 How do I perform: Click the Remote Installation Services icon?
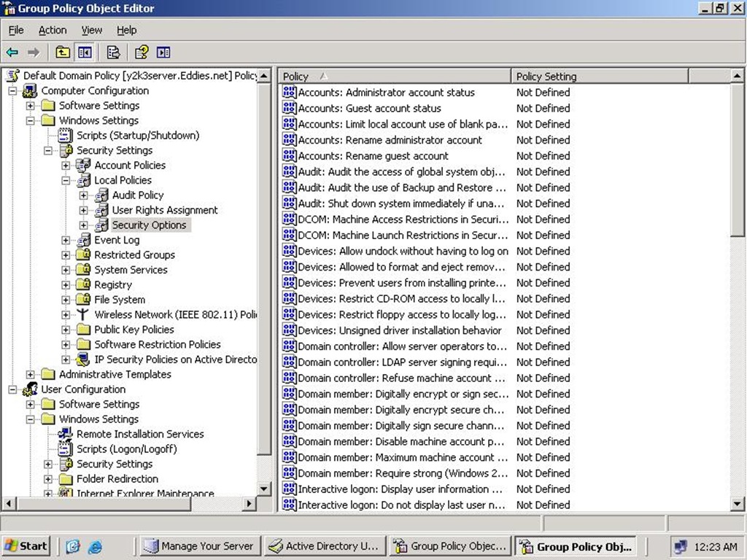(x=65, y=434)
